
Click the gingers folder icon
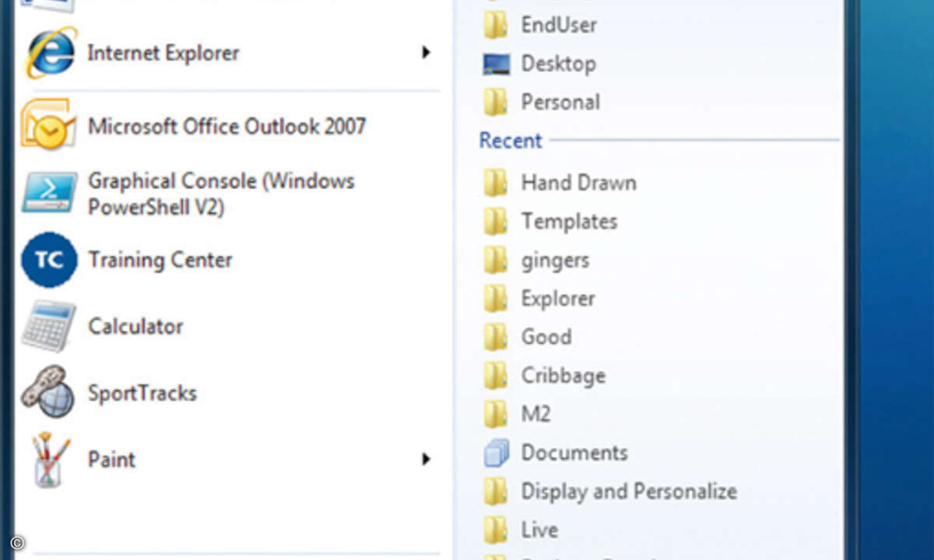tap(496, 260)
